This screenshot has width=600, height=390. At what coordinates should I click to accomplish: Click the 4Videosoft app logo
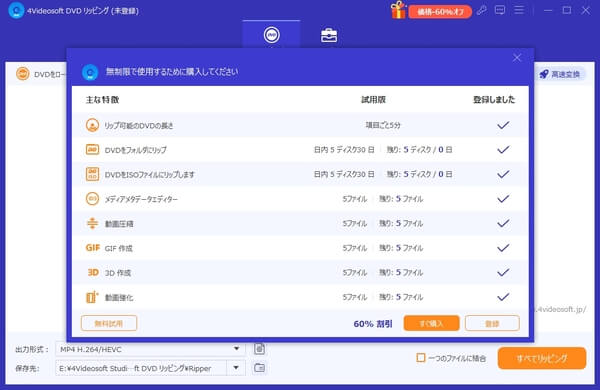[x=16, y=10]
